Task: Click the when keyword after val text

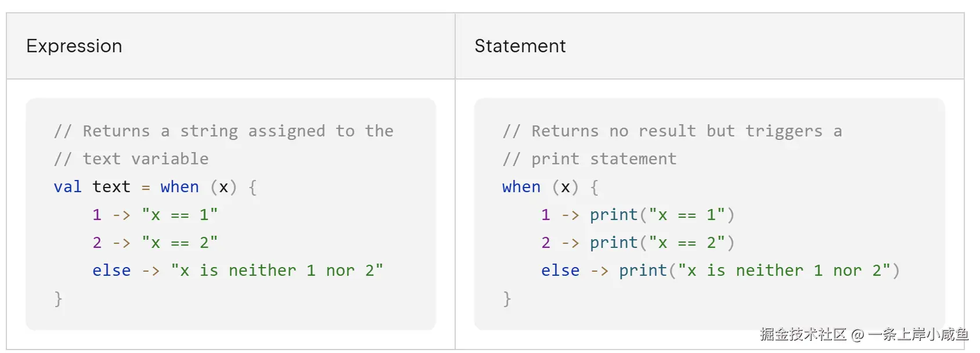Action: (179, 187)
